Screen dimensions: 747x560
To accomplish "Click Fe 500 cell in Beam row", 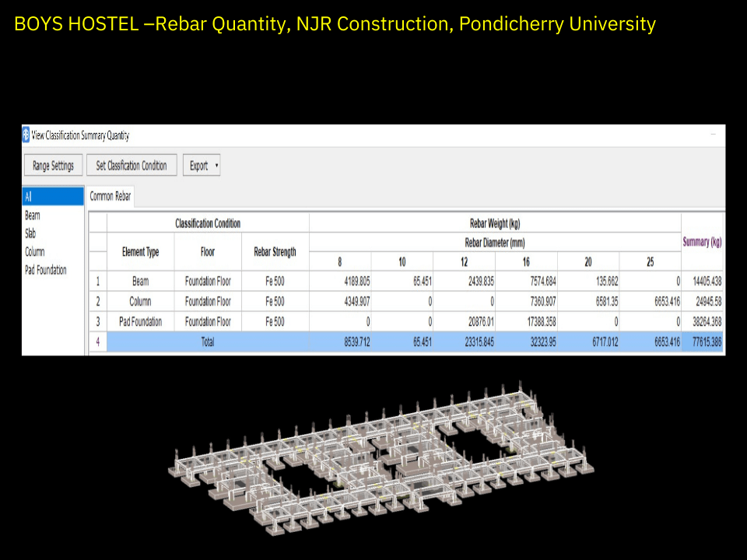I will tap(275, 282).
